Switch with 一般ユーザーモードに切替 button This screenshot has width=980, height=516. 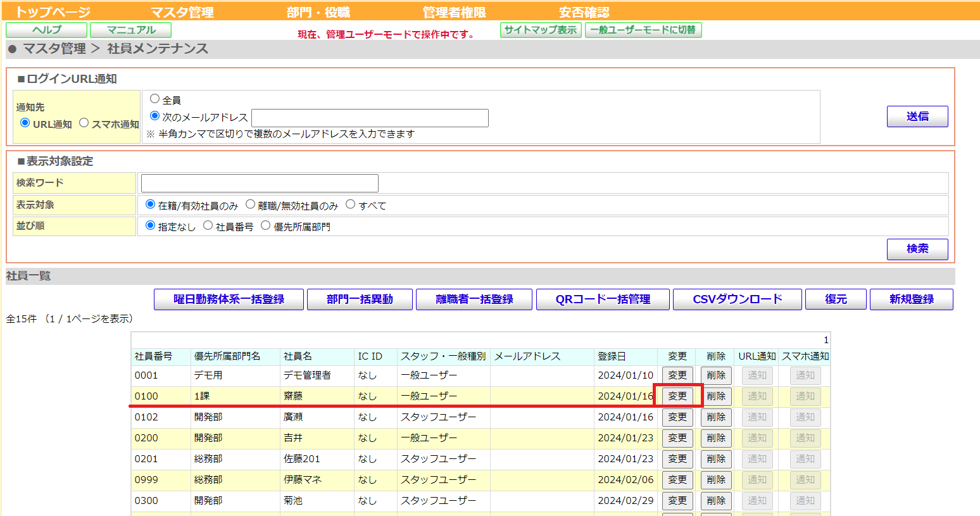pyautogui.click(x=643, y=30)
